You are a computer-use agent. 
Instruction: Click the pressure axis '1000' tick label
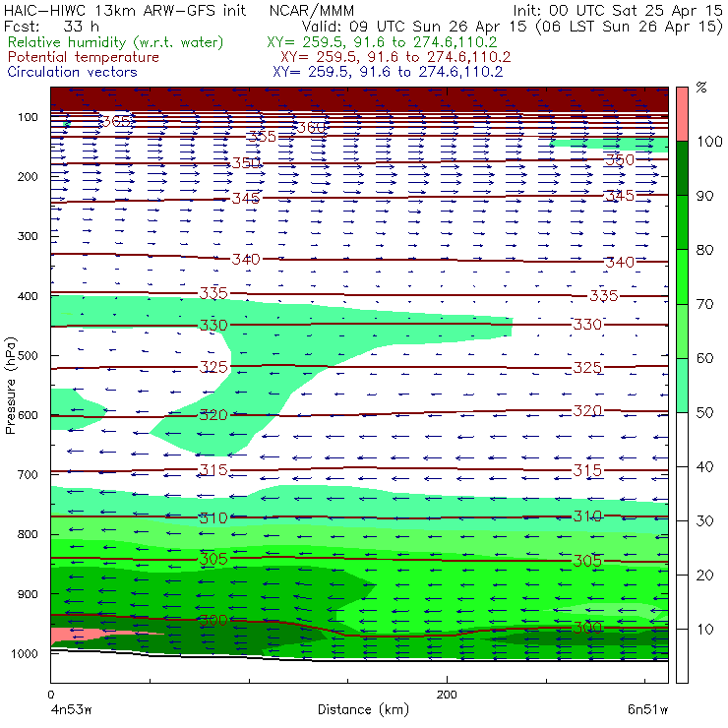click(x=25, y=653)
